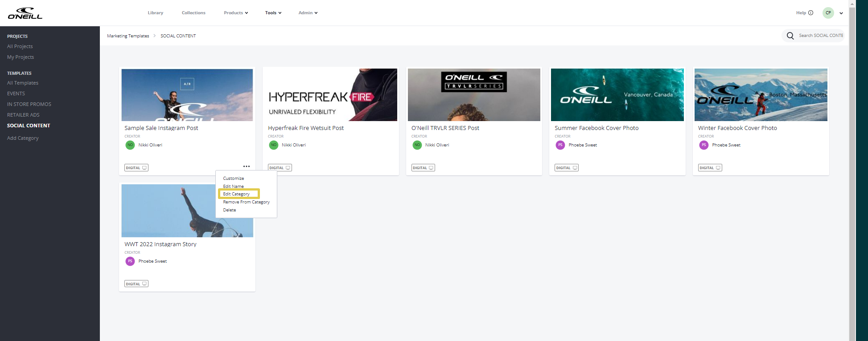Screen dimensions: 868x341
Task: Click SOCIAL CONTENT breadcrumb text
Action: (178, 36)
